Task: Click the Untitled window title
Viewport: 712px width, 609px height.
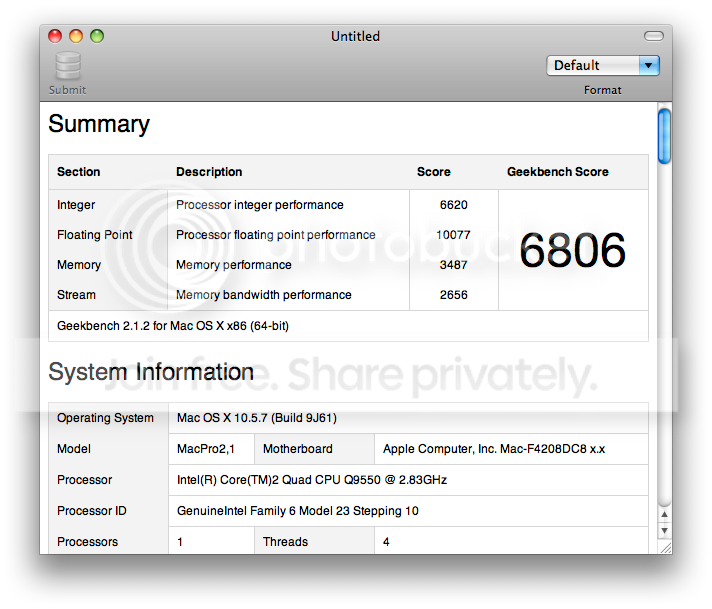Action: pos(355,36)
